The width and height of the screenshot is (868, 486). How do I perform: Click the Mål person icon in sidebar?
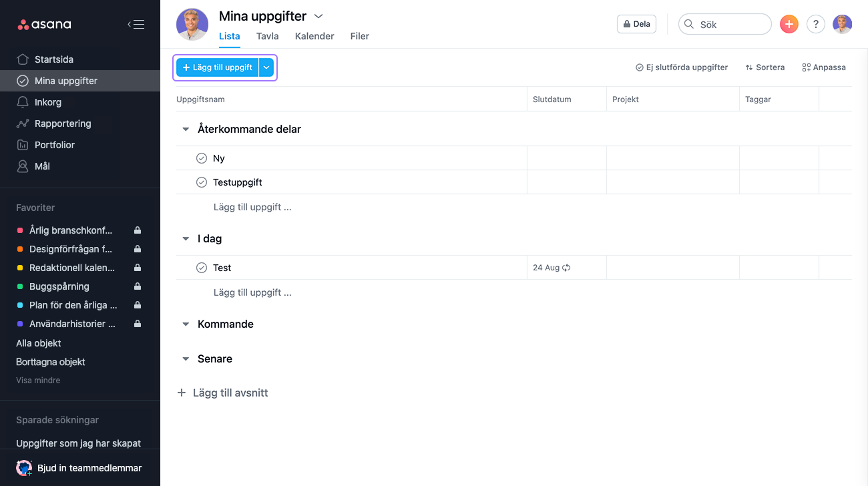(x=23, y=166)
